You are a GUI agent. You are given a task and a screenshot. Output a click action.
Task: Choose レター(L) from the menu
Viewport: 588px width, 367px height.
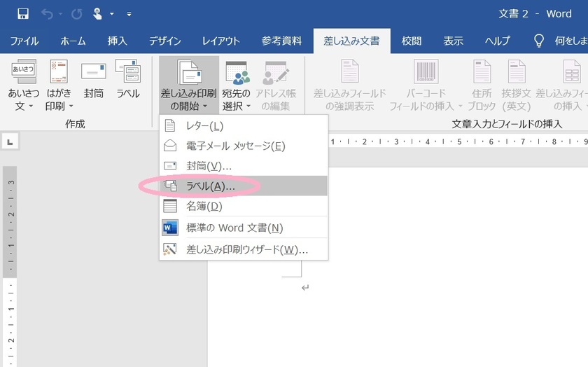(x=244, y=125)
